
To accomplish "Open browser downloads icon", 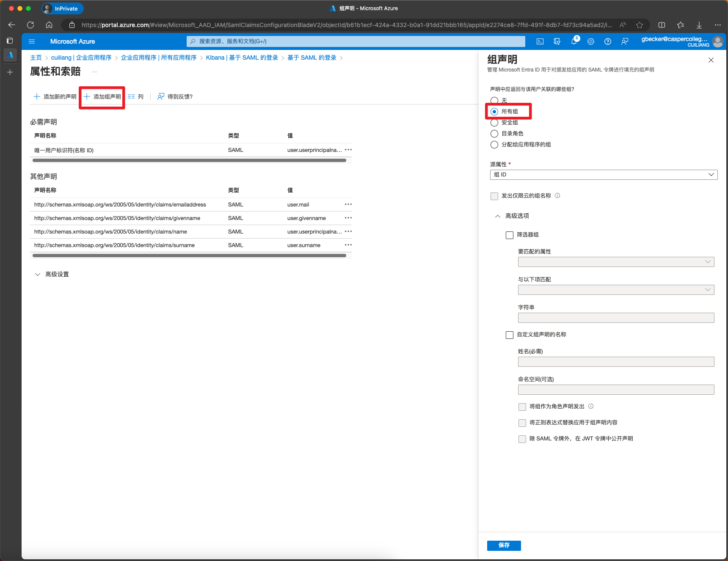I will click(699, 25).
